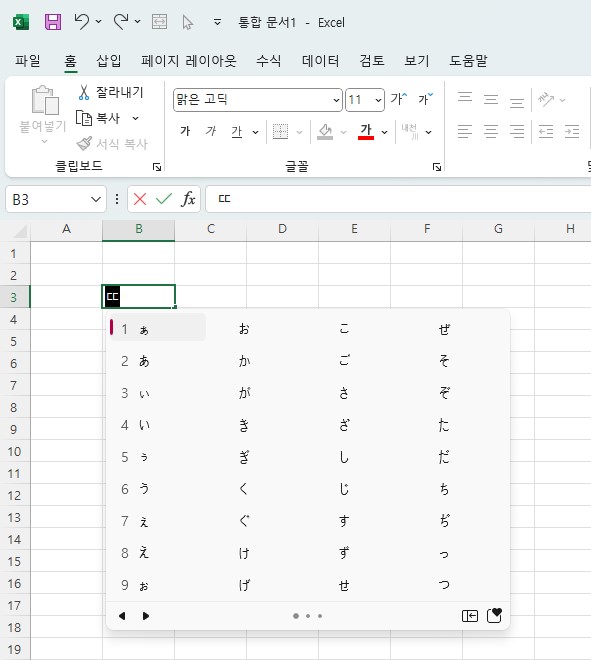Click the select-all corner triangle
The width and height of the screenshot is (591, 660).
19,231
